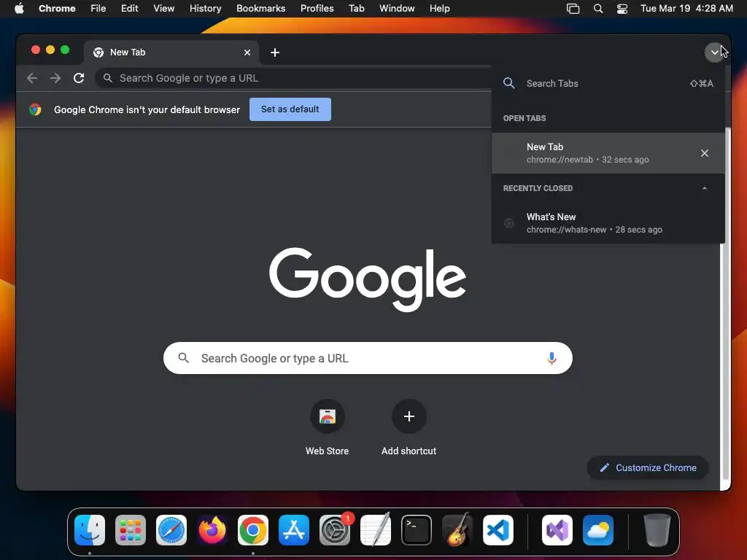Image resolution: width=747 pixels, height=560 pixels.
Task: Launch Firefox from the Dock
Action: (x=212, y=530)
